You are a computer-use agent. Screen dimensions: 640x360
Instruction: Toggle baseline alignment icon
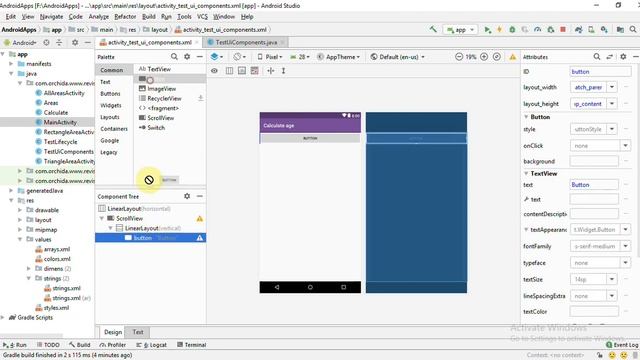pyautogui.click(x=242, y=71)
